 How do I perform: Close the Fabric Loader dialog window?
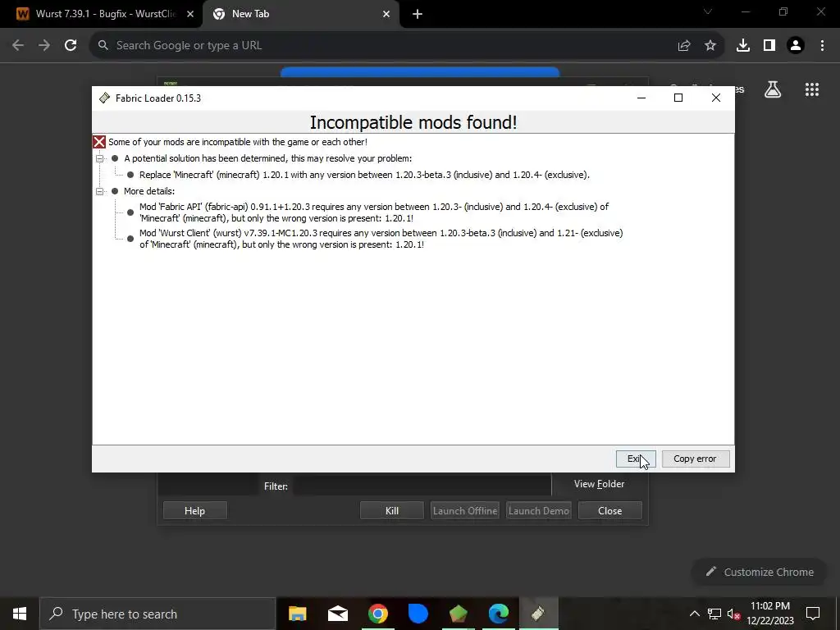pyautogui.click(x=715, y=98)
